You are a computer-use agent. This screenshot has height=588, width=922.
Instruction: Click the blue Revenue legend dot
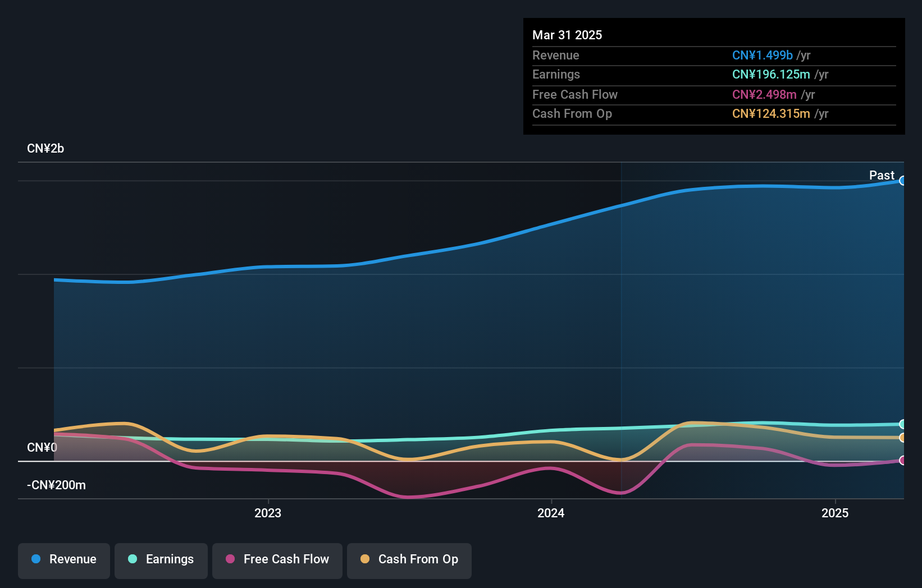(x=36, y=559)
